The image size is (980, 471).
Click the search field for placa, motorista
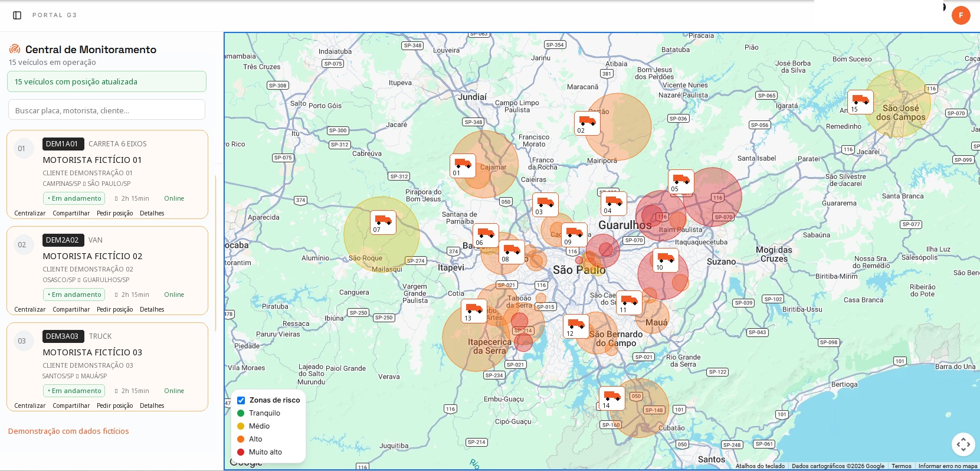tap(107, 110)
